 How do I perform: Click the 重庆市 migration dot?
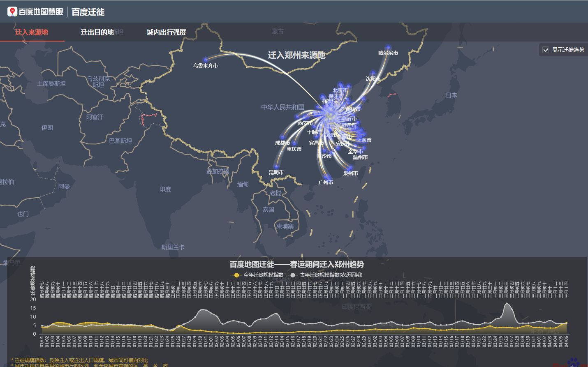pyautogui.click(x=294, y=143)
